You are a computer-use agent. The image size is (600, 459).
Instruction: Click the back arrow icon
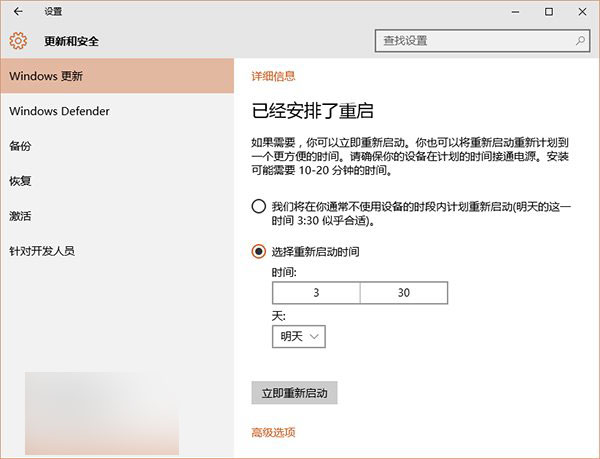click(x=18, y=12)
